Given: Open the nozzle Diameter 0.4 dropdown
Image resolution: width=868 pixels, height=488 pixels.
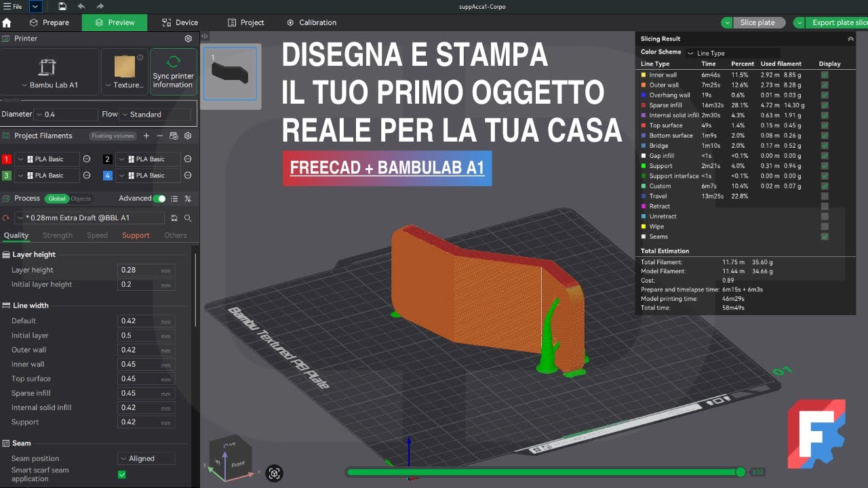Looking at the screenshot, I should click(x=66, y=115).
